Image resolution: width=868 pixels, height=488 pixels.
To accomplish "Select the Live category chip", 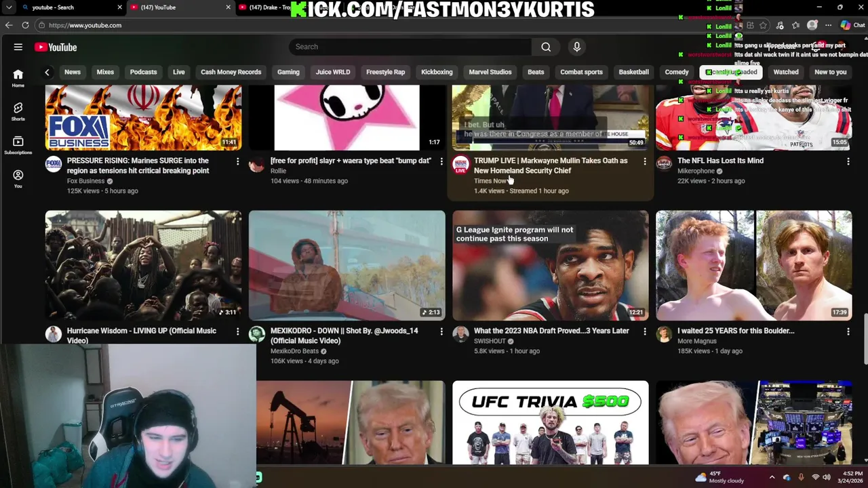I will pos(179,72).
